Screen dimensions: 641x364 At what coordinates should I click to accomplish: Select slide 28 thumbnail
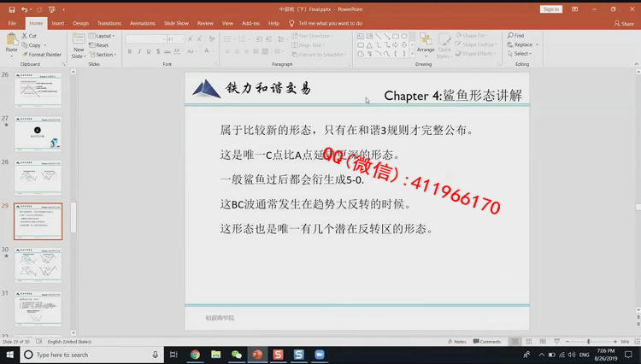click(38, 177)
